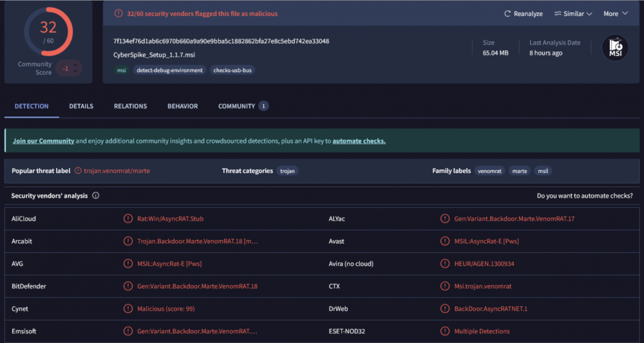This screenshot has height=343, width=644.
Task: Select the Relations tab
Action: pyautogui.click(x=130, y=106)
